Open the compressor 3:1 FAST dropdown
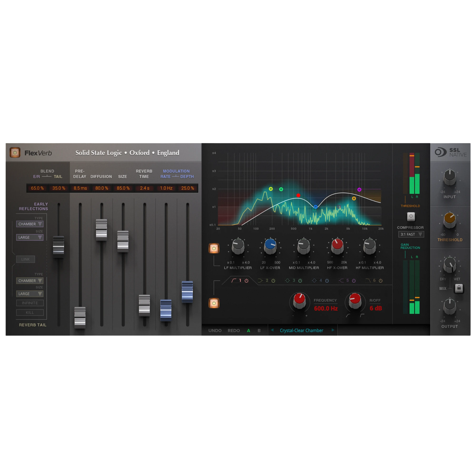This screenshot has height=476, width=476. 411,234
